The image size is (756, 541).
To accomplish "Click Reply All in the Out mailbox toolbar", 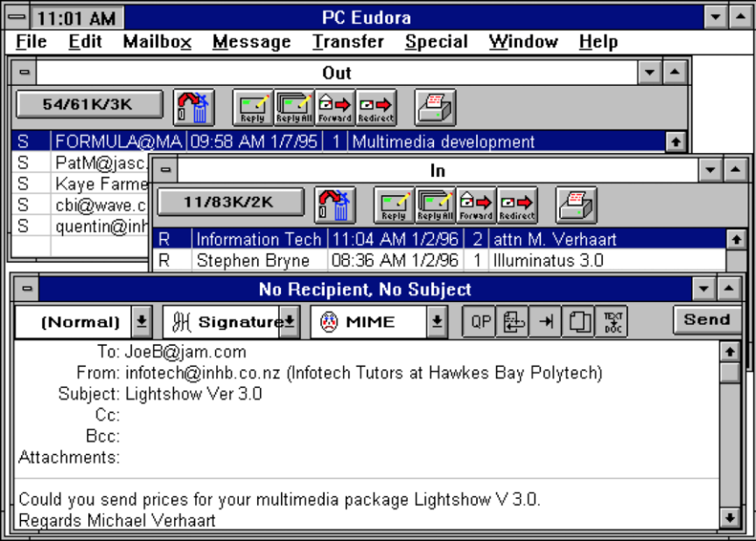I will [294, 108].
